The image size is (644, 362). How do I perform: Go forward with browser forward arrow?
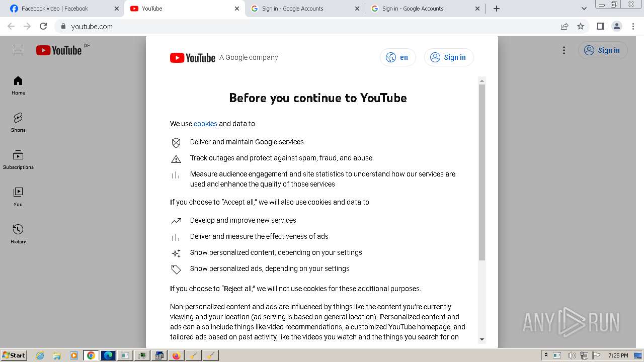(27, 26)
